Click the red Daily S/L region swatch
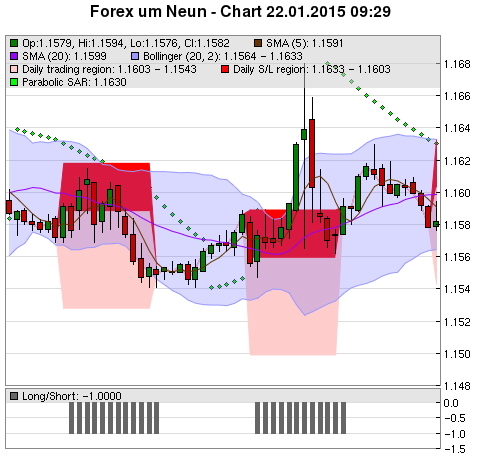 click(x=225, y=69)
